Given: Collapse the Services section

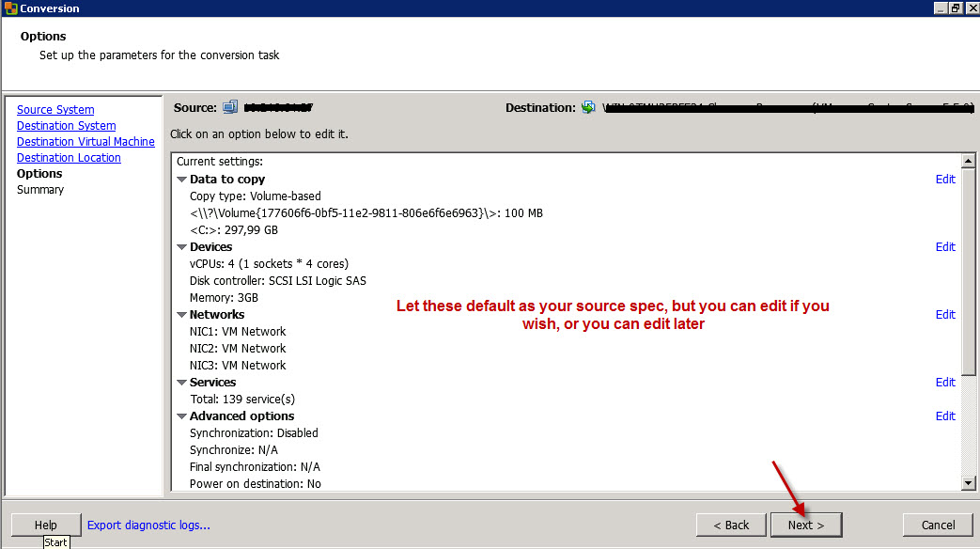Looking at the screenshot, I should tap(181, 382).
